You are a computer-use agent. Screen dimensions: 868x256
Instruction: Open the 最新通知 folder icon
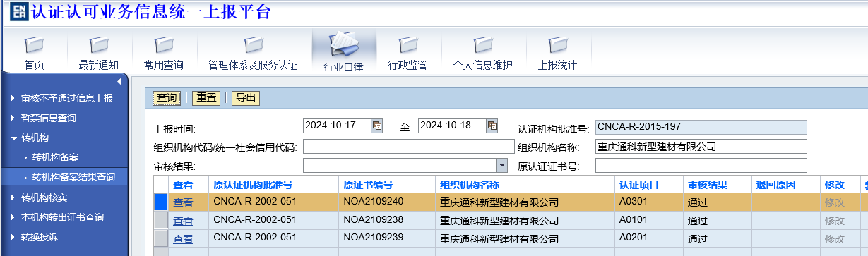coord(99,45)
